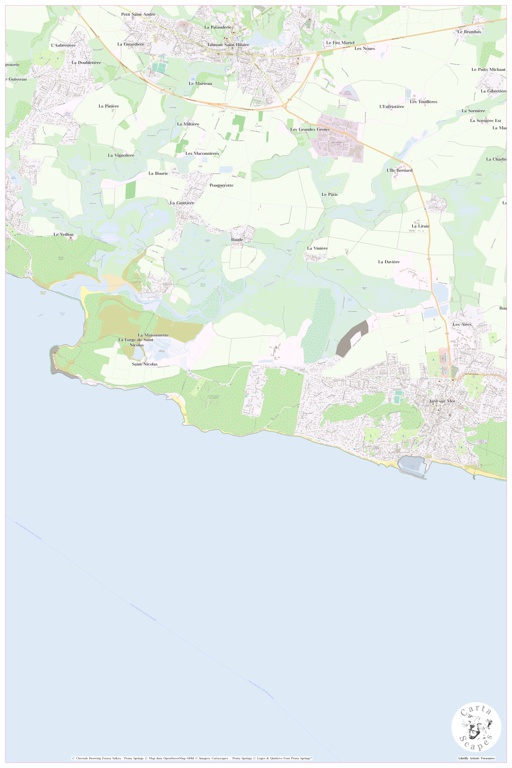The image size is (512, 768).
Task: Select the La Liraie place label
Action: [420, 226]
